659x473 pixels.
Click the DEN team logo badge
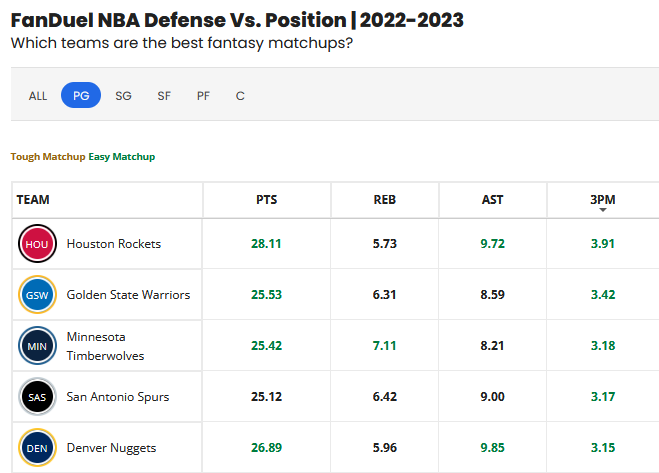coord(37,448)
